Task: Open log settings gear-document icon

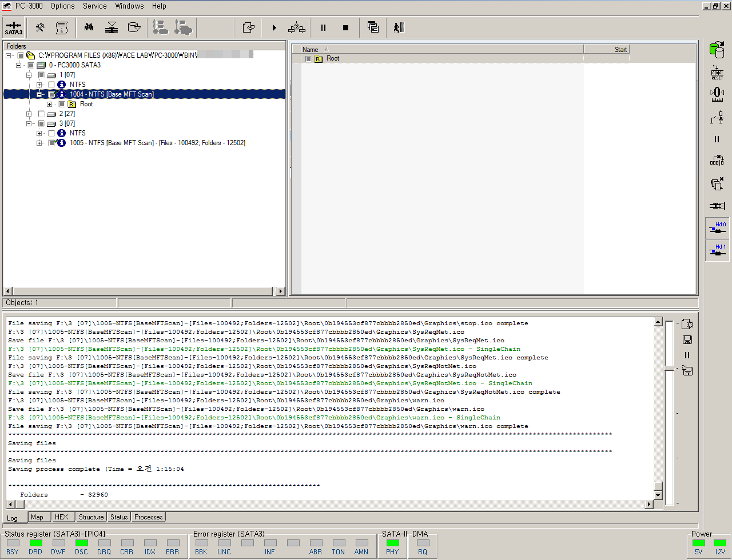Action: [x=687, y=324]
